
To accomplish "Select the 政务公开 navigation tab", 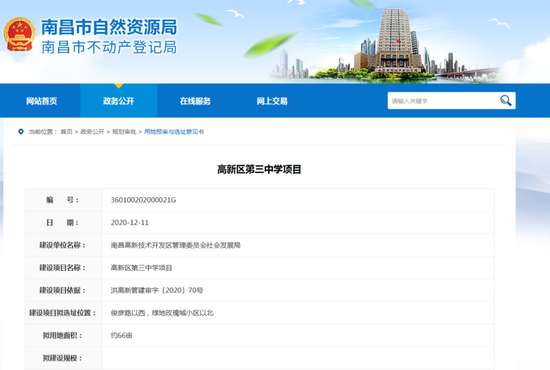I will coord(119,101).
